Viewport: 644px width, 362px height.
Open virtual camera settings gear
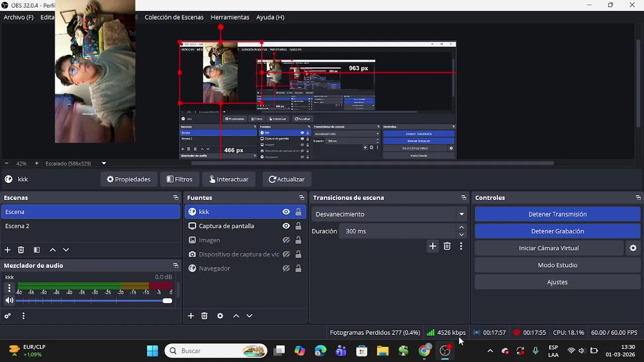[x=633, y=248]
